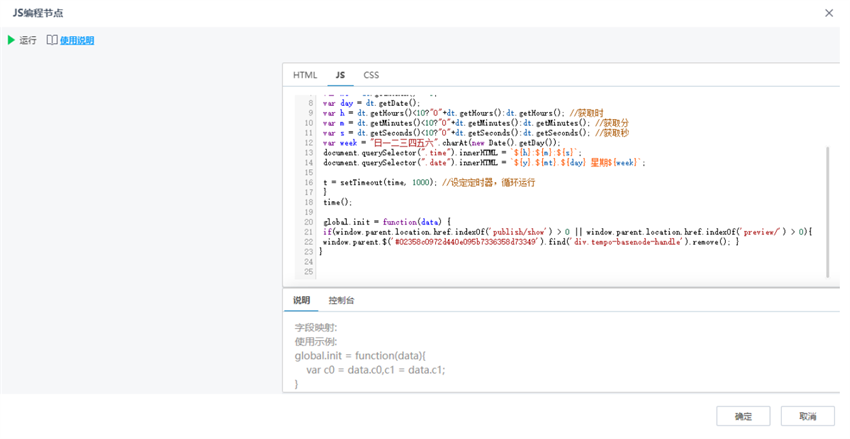Click the 运行 label
Image resolution: width=850 pixels, height=439 pixels.
(x=28, y=40)
